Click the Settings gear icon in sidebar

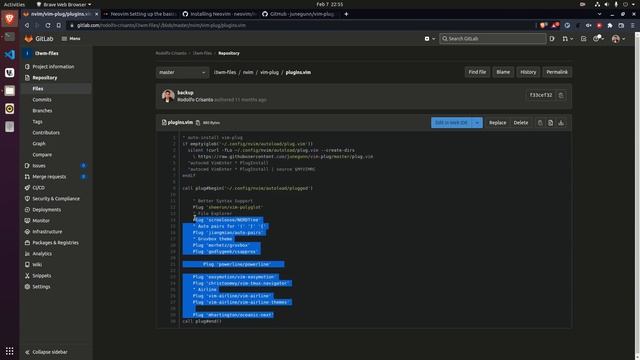click(27, 287)
